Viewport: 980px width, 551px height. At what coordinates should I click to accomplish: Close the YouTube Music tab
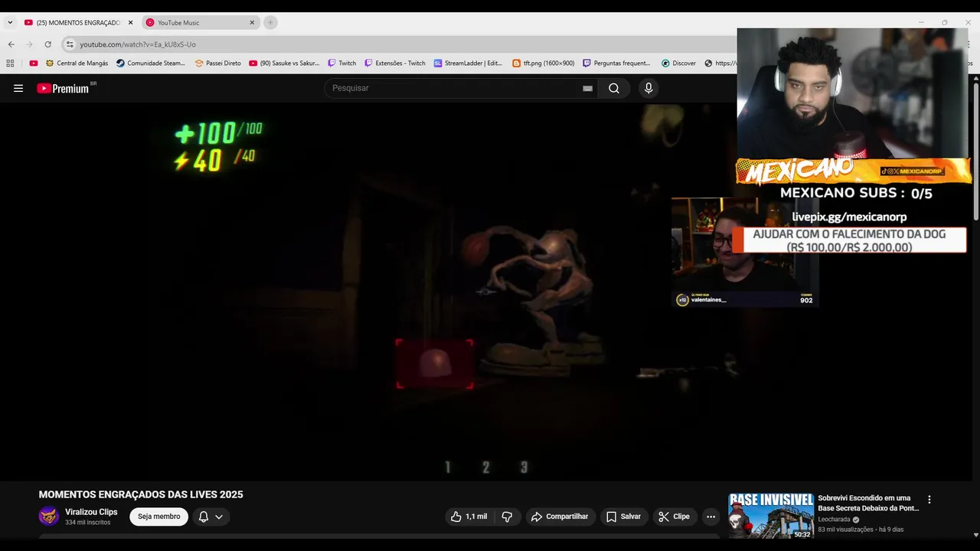coord(252,22)
